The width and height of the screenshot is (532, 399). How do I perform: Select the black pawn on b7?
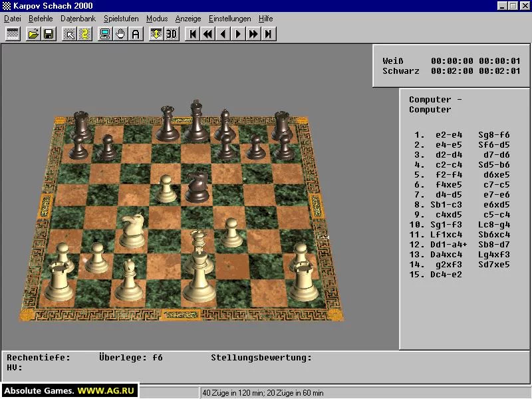coord(108,148)
